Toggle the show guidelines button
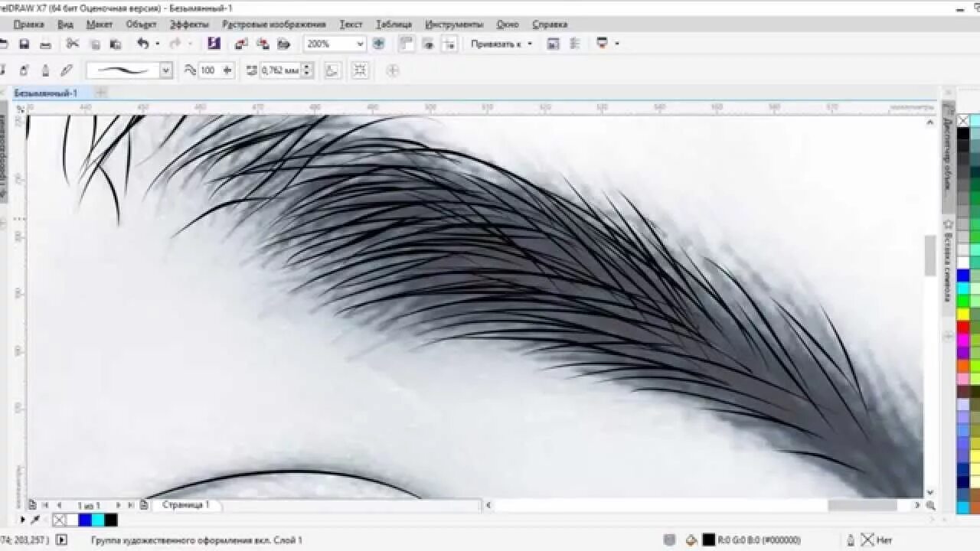980x551 pixels. pos(449,44)
